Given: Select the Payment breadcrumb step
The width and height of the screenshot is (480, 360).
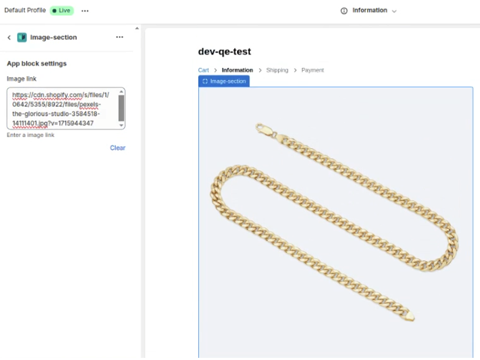Looking at the screenshot, I should [313, 70].
